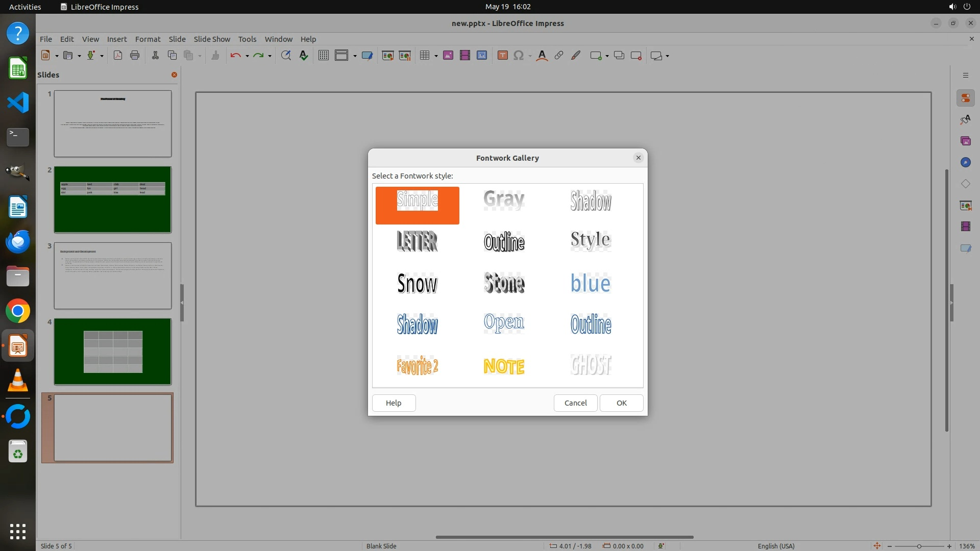The image size is (980, 551).
Task: Click the Print icon in toolbar
Action: tap(135, 56)
